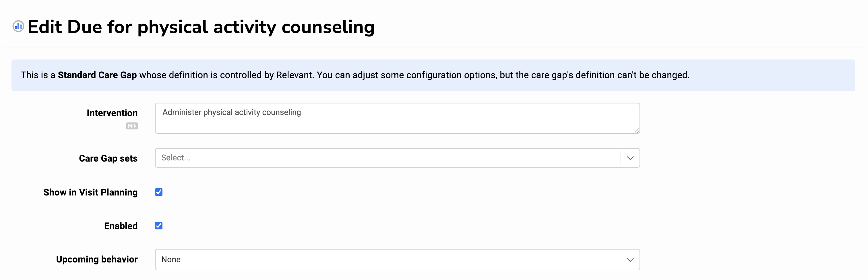Click the resize handle of Intervention textarea

coord(637,131)
